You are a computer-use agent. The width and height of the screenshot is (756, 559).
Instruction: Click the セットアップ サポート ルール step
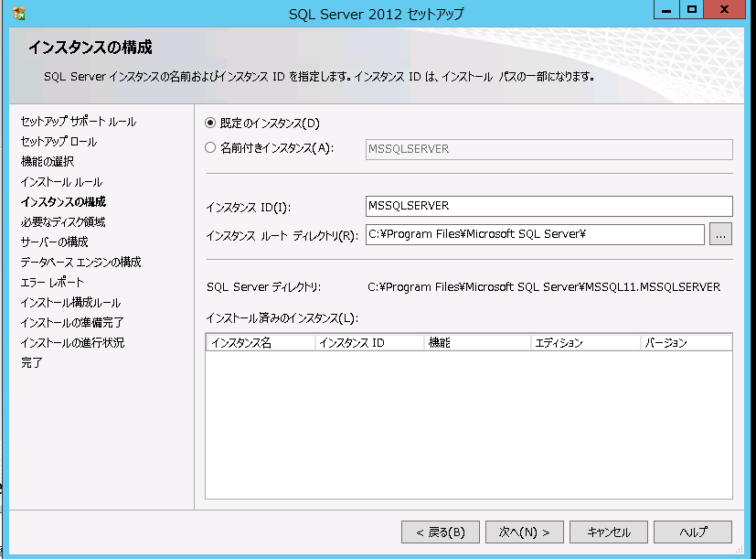[78, 121]
